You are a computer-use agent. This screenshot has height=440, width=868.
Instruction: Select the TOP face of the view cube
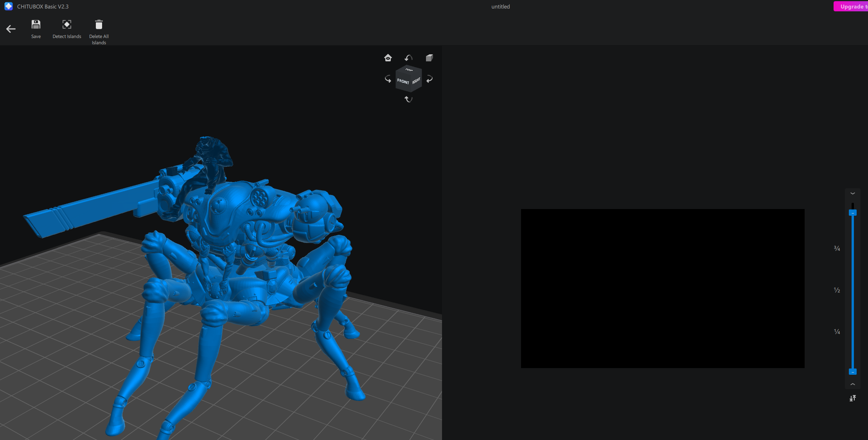(x=408, y=70)
